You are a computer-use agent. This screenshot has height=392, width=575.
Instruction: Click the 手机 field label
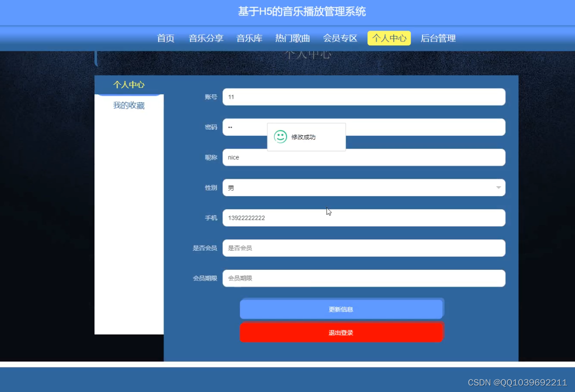tap(211, 218)
